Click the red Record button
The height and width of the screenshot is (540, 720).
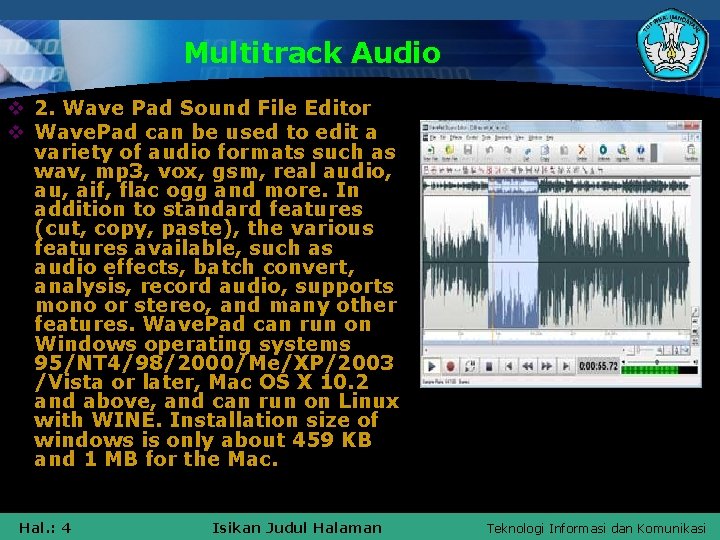[450, 366]
